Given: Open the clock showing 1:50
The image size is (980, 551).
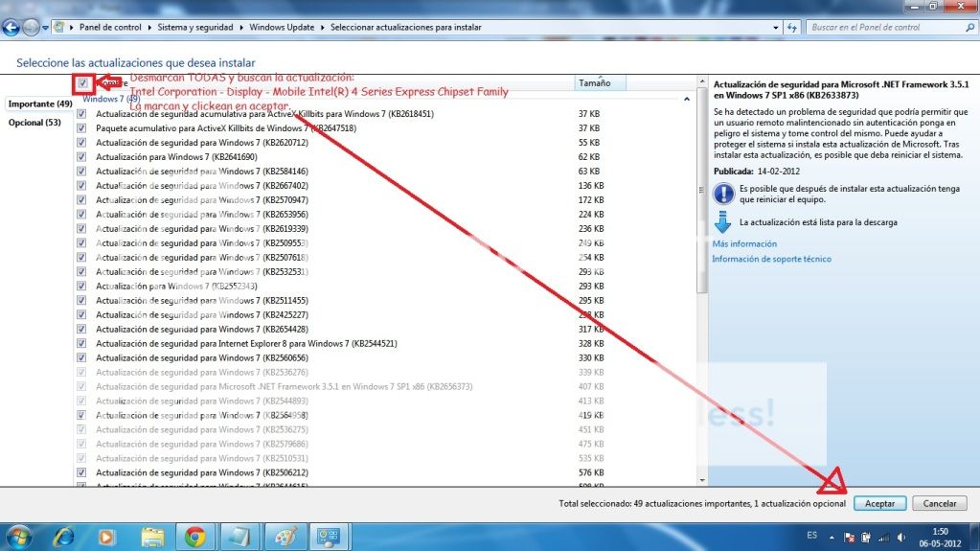Looking at the screenshot, I should click(x=940, y=538).
